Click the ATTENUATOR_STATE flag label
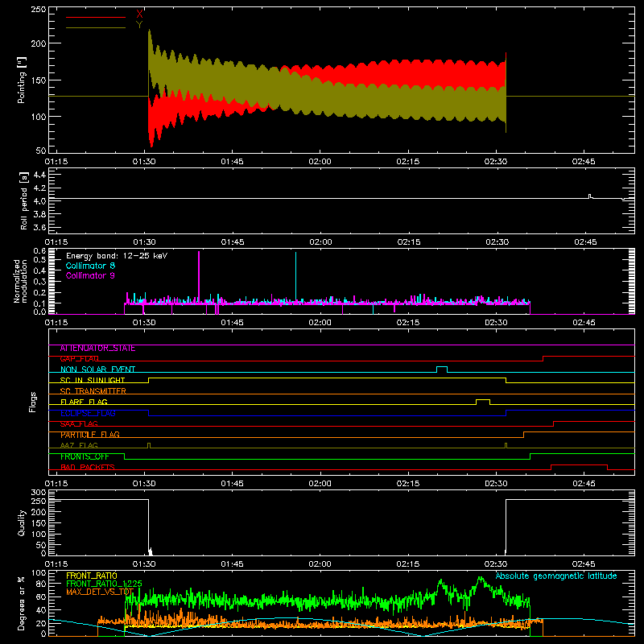 [x=97, y=349]
